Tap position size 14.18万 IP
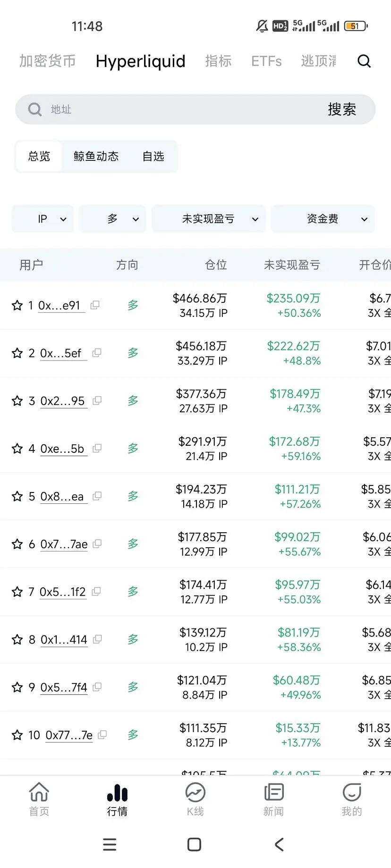 (x=204, y=504)
